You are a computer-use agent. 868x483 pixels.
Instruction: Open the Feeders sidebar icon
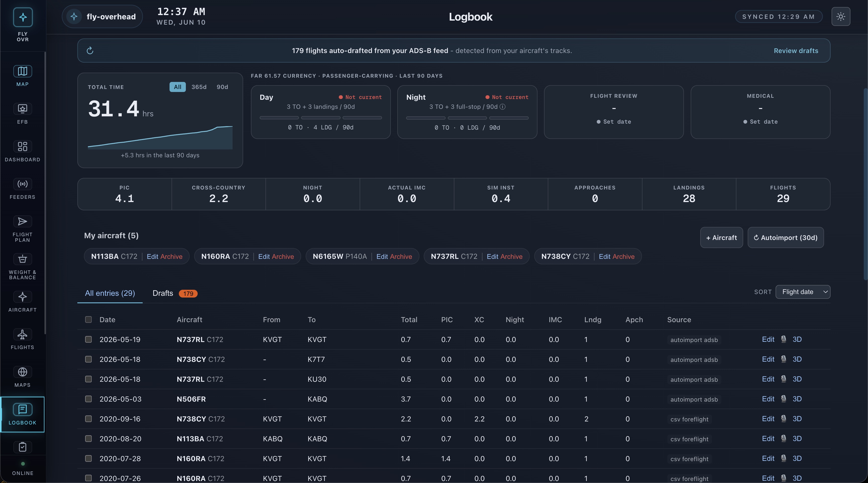coord(23,184)
